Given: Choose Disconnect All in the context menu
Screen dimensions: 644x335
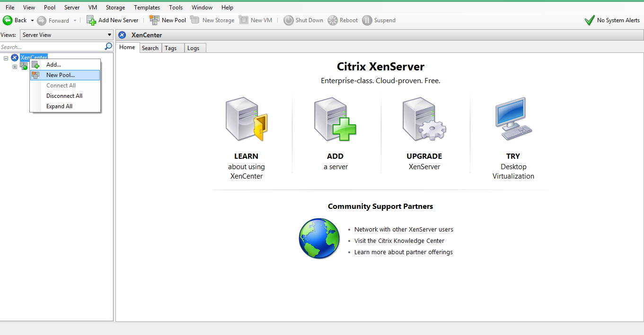Looking at the screenshot, I should [x=65, y=96].
